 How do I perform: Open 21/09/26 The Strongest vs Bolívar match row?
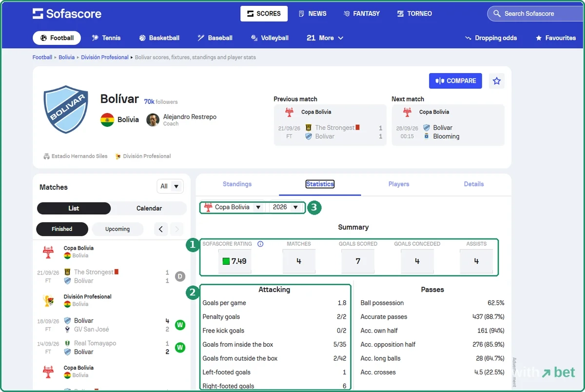coord(112,276)
